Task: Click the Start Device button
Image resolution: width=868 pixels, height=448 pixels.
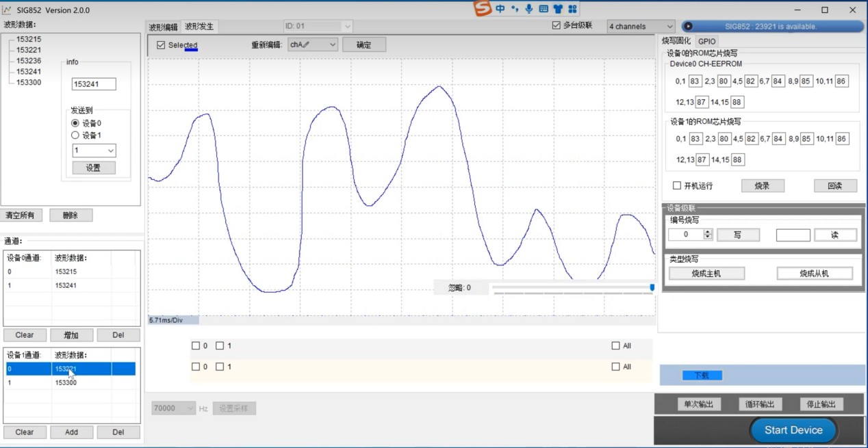Action: point(793,430)
